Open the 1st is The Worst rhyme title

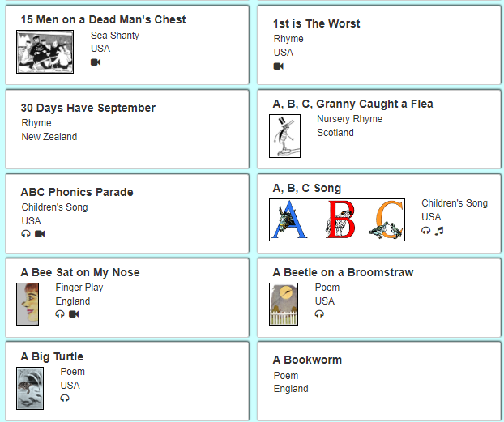(x=316, y=23)
